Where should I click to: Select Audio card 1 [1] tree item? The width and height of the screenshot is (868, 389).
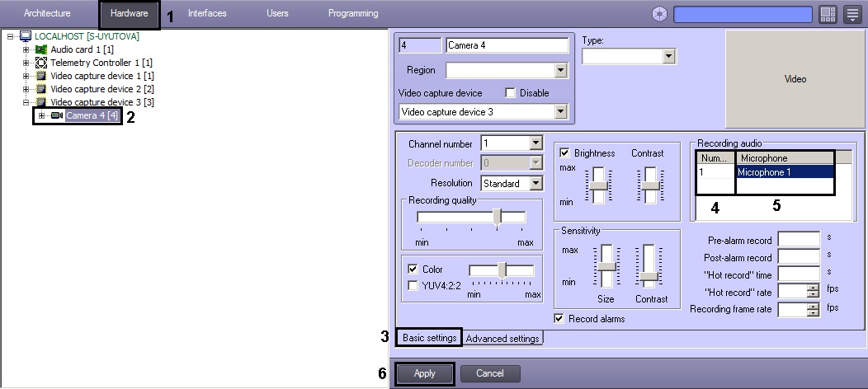tap(82, 49)
